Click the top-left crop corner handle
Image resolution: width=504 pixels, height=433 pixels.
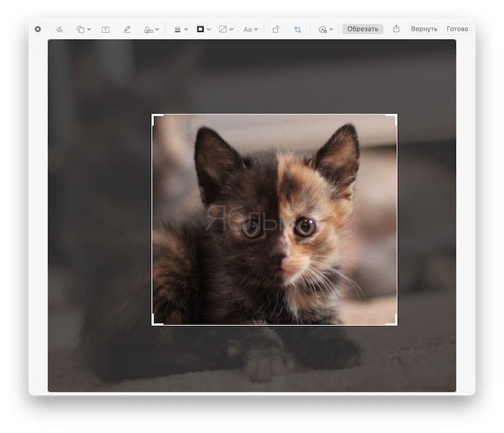pyautogui.click(x=154, y=116)
